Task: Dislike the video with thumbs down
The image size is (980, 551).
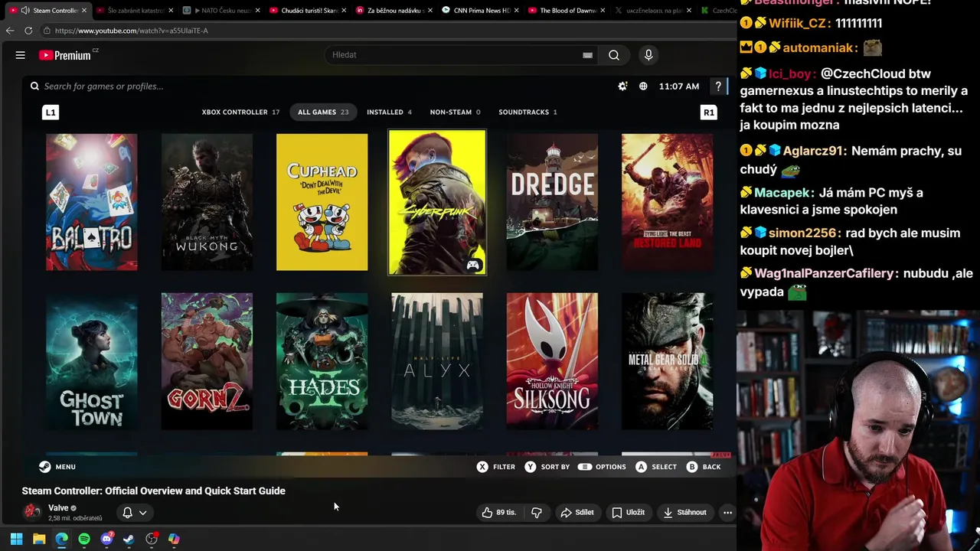Action: click(x=537, y=513)
